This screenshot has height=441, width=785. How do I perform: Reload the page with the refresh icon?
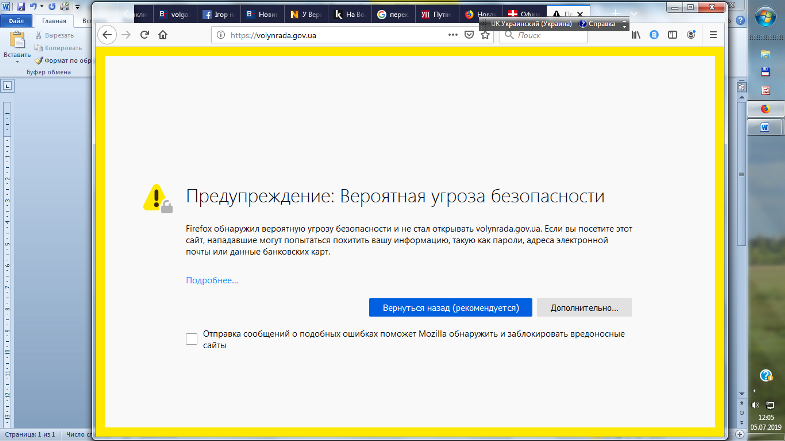(145, 35)
